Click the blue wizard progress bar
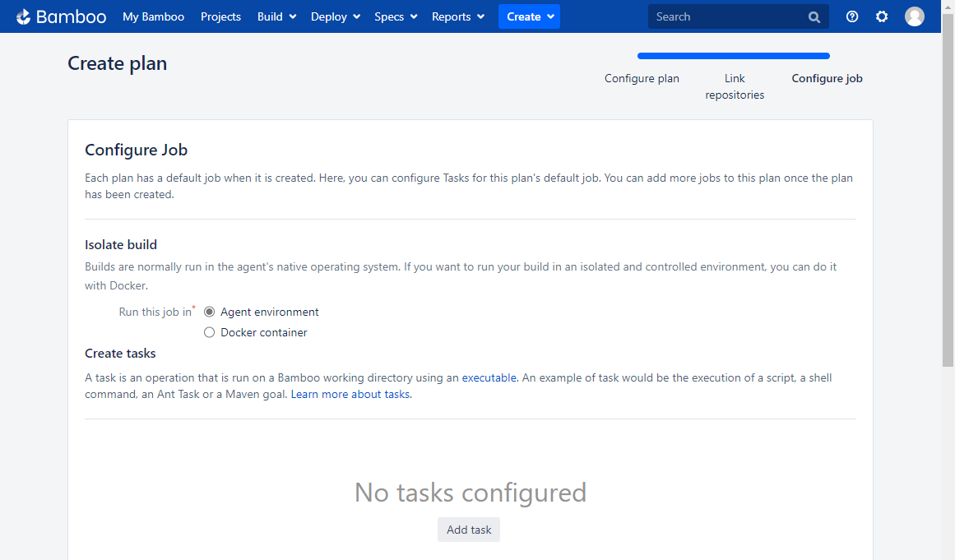This screenshot has height=560, width=955. 733,56
